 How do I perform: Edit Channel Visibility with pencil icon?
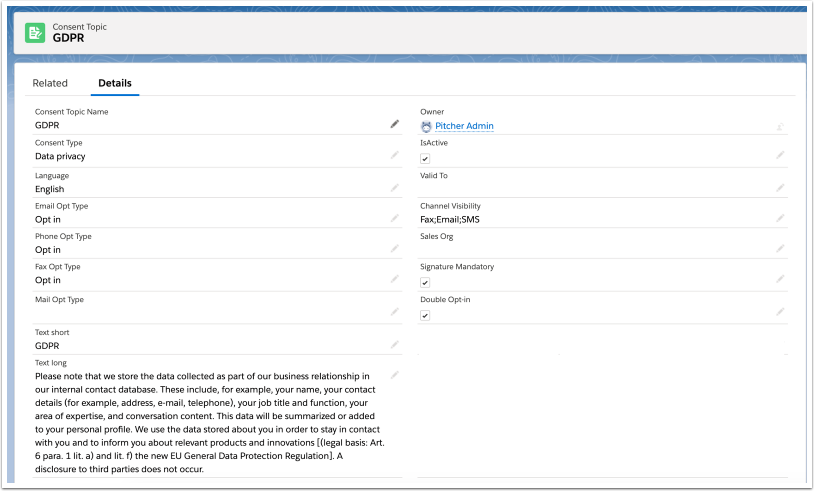coord(779,218)
